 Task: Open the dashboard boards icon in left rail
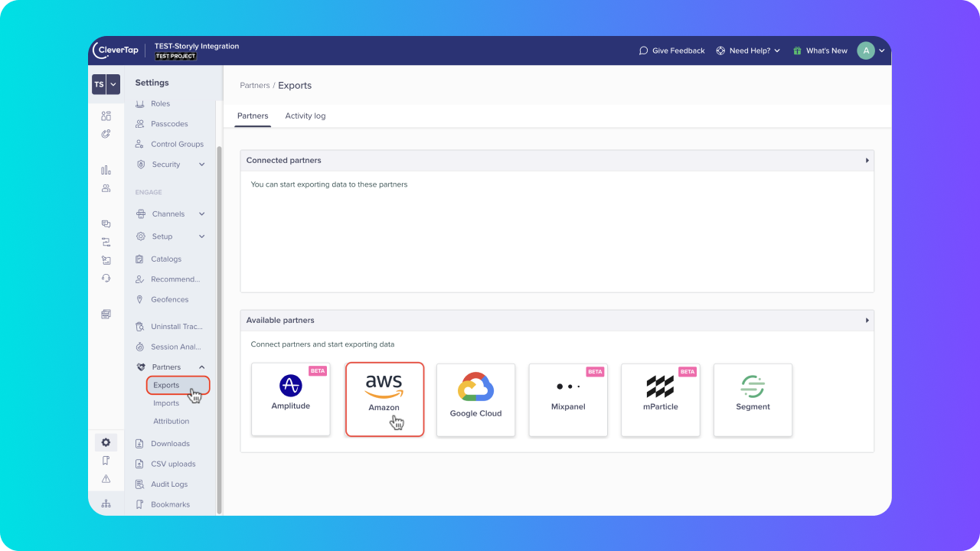pos(106,116)
